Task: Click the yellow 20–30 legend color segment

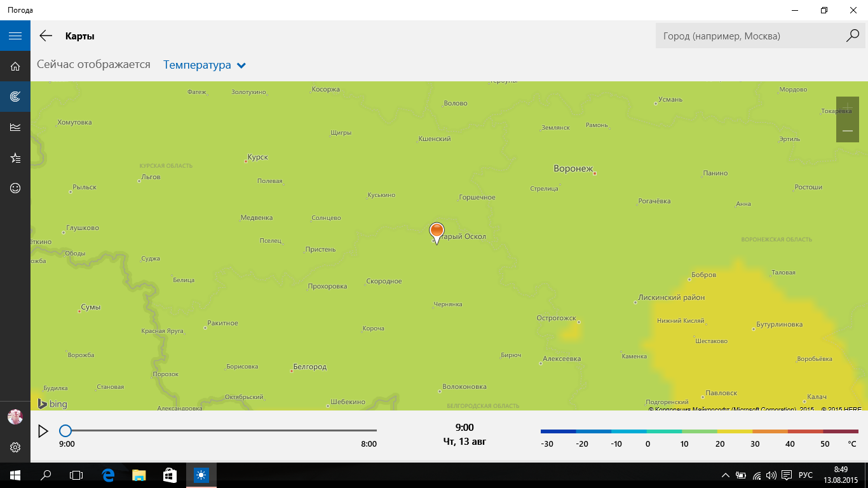Action: point(735,431)
